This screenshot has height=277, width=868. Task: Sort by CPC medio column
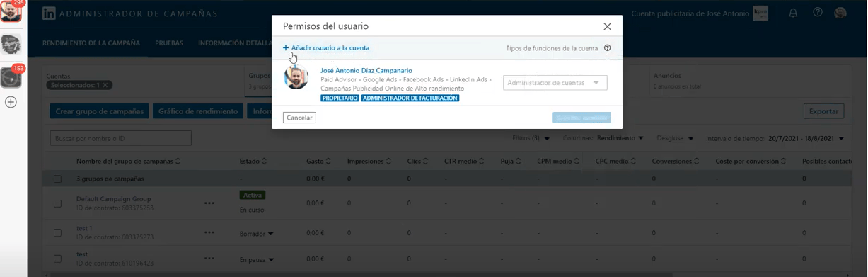pos(615,162)
